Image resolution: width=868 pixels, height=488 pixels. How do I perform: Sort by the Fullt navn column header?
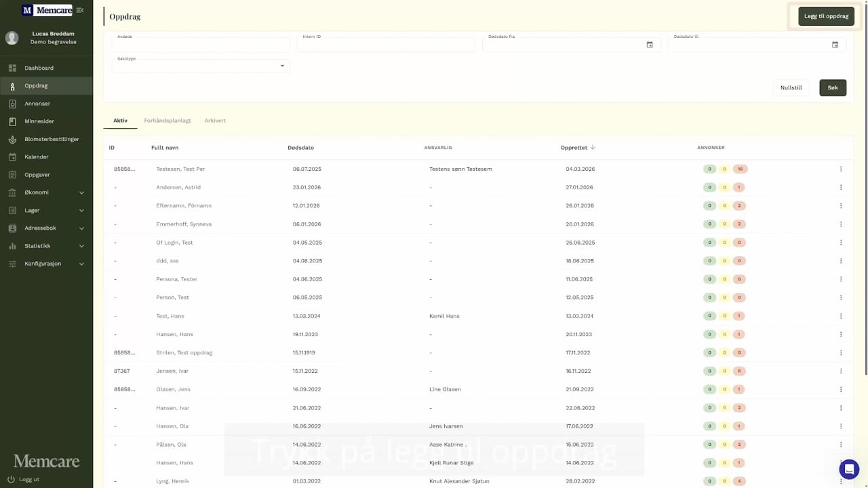pos(165,148)
